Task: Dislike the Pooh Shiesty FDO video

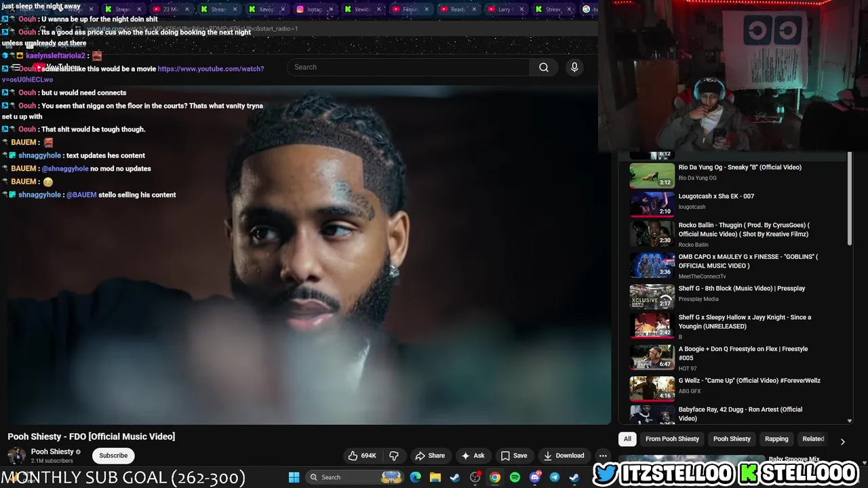Action: tap(394, 455)
